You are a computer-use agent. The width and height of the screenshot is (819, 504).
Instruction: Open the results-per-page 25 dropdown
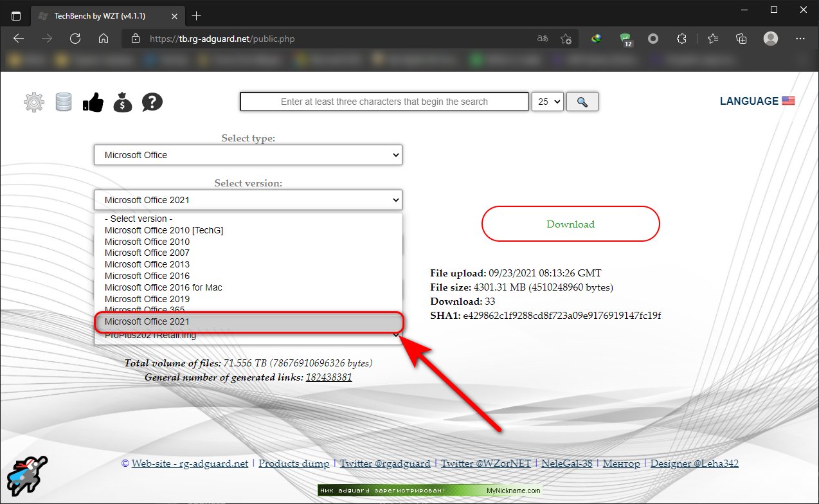click(548, 102)
